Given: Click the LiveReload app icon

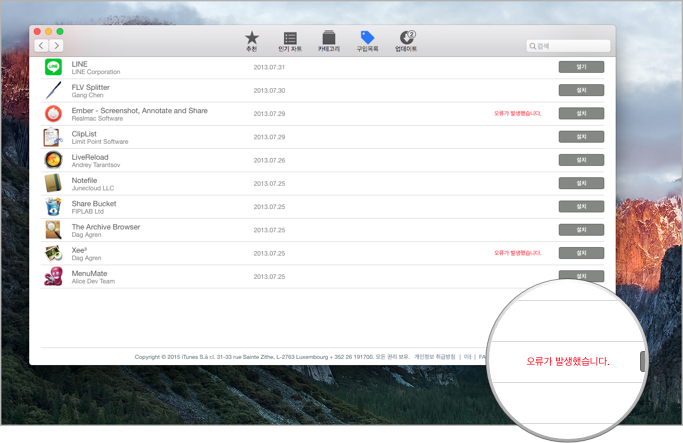Looking at the screenshot, I should (53, 160).
